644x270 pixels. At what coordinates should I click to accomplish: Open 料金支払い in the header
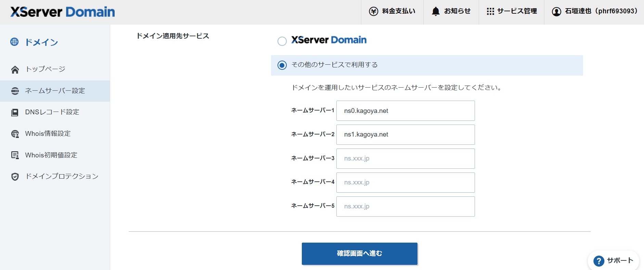(392, 12)
